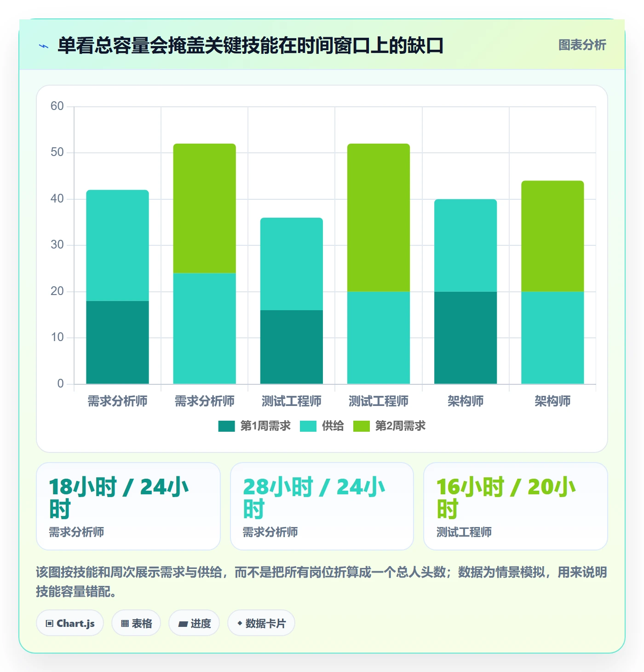Viewport: 644px width, 672px height.
Task: Open the 16小时 / 20小时 stat card
Action: [516, 506]
